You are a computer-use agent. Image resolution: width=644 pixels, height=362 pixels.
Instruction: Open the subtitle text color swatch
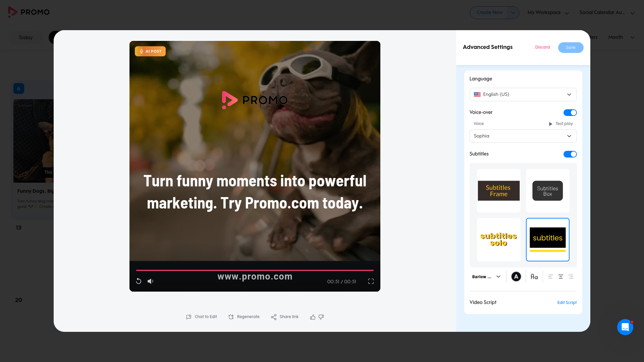pyautogui.click(x=516, y=277)
